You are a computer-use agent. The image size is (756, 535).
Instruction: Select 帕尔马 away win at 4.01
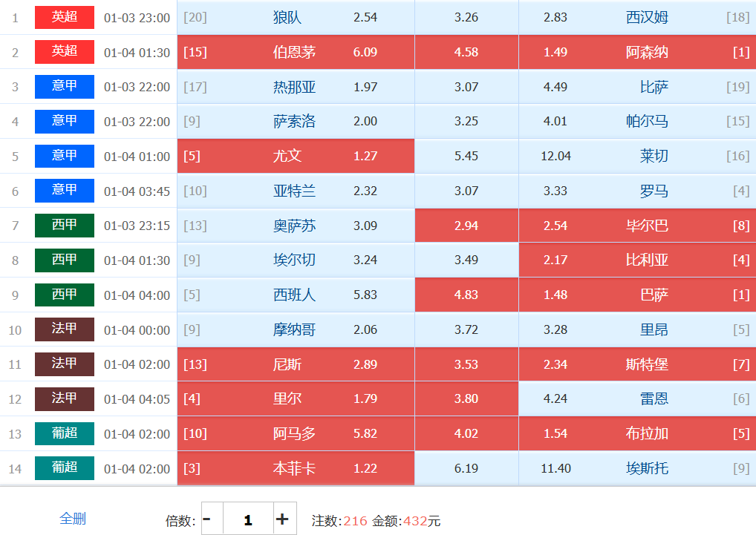pyautogui.click(x=636, y=122)
